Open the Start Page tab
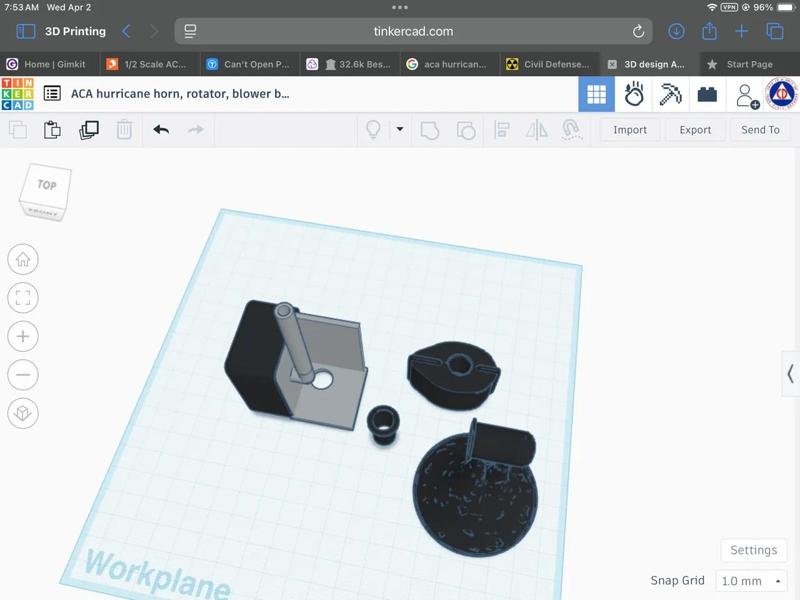Screen dimensions: 800x600 pos(749,64)
